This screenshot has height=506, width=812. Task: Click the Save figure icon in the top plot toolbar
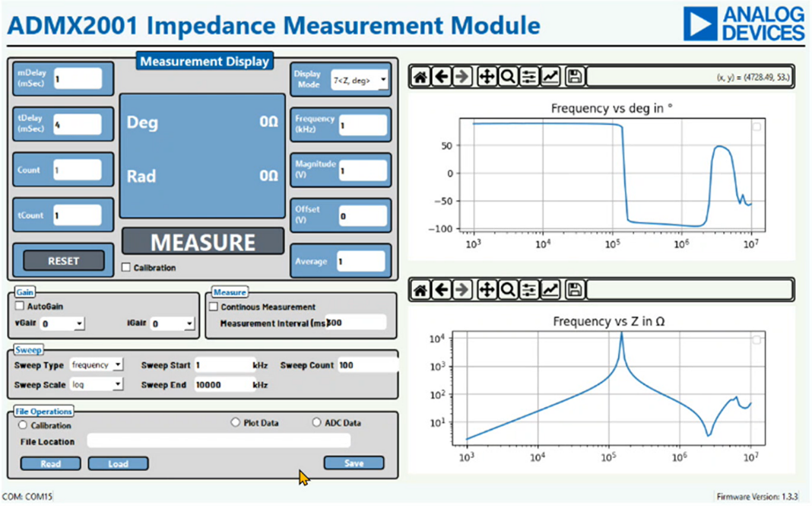(x=576, y=77)
